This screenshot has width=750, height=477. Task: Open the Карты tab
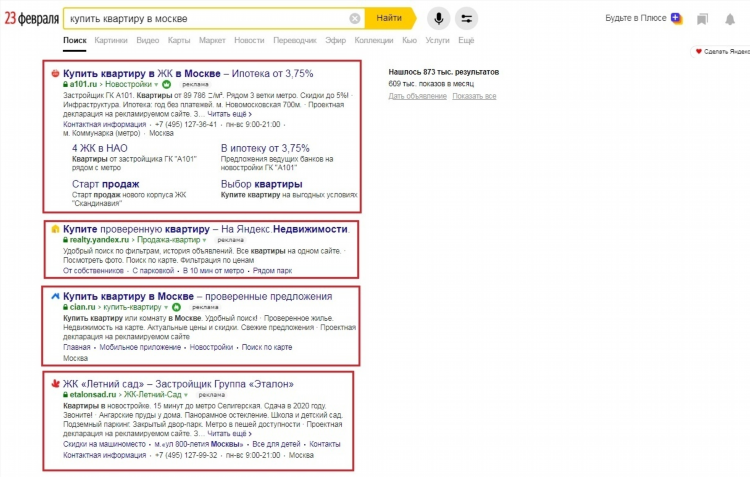179,40
